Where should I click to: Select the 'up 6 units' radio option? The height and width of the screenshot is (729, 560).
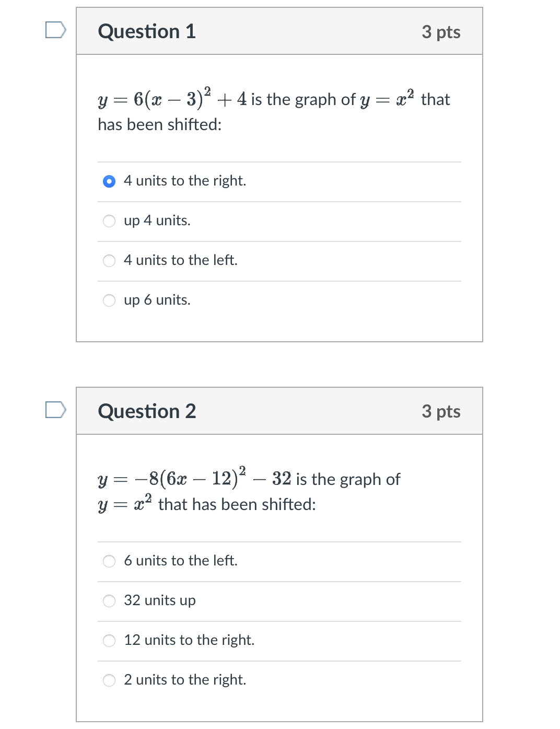tap(109, 300)
